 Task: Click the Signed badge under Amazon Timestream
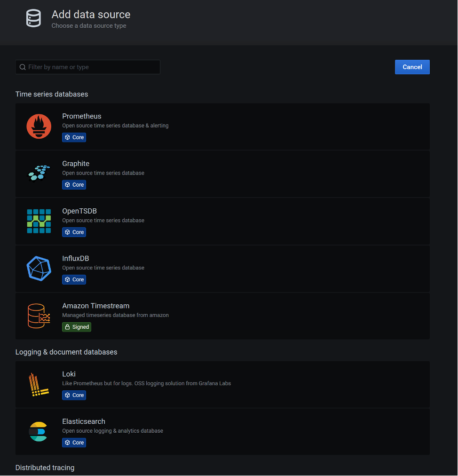point(77,327)
